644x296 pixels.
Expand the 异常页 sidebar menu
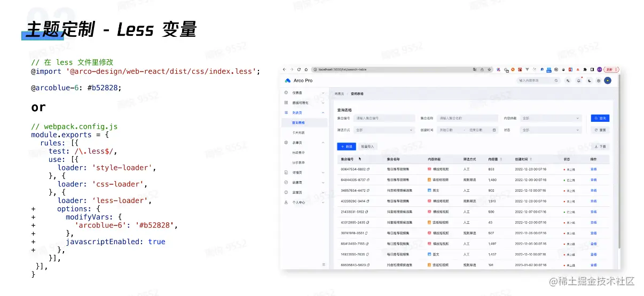323,192
